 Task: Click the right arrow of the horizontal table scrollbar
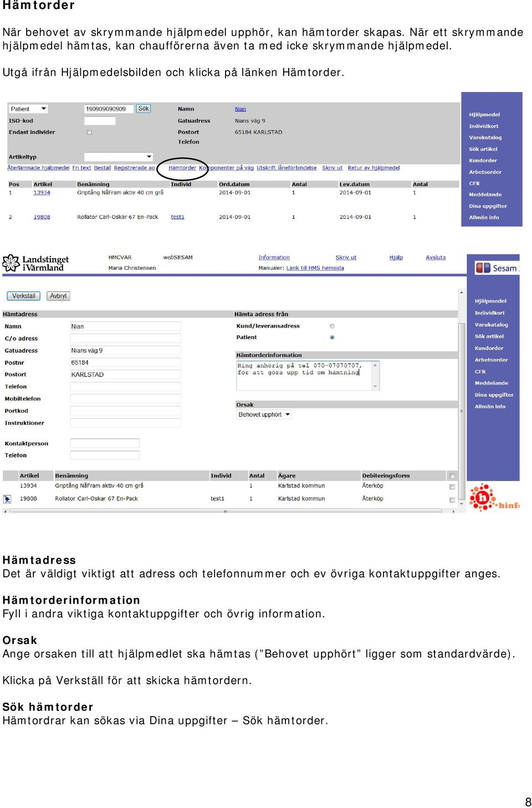click(x=454, y=511)
